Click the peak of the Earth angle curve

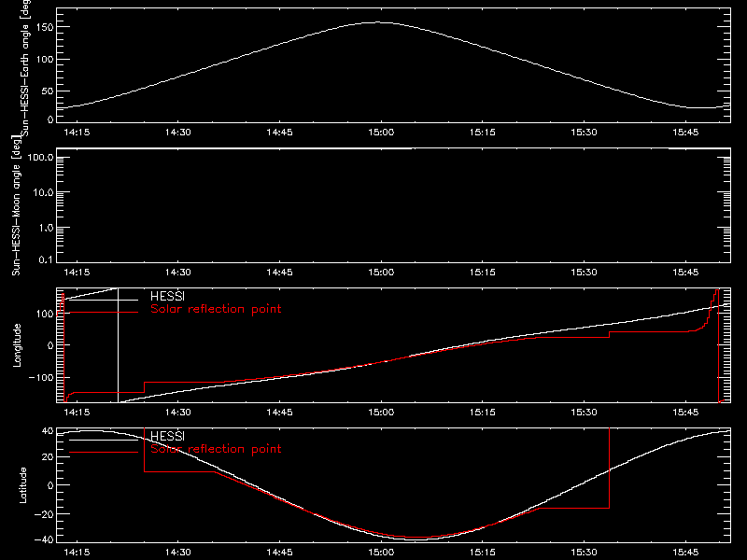[379, 22]
